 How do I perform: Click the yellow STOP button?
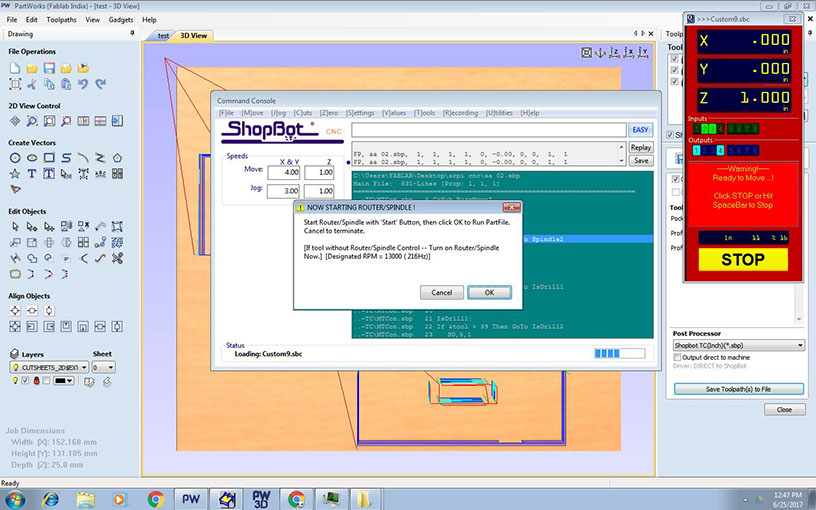point(743,259)
